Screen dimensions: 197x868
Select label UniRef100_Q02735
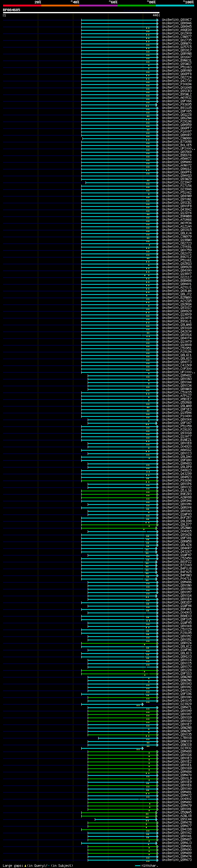pyautogui.click(x=176, y=40)
